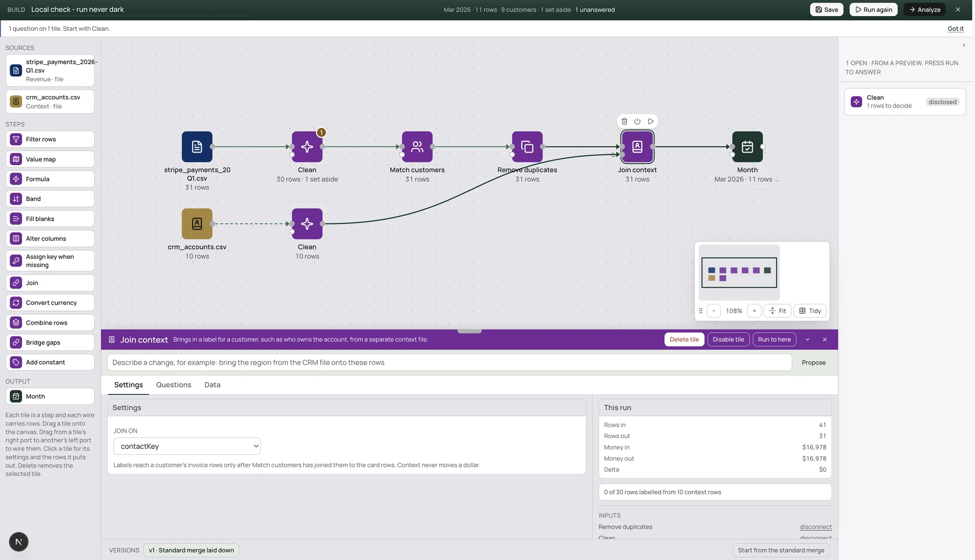This screenshot has width=975, height=560.
Task: Choose the Band step
Action: (50, 199)
